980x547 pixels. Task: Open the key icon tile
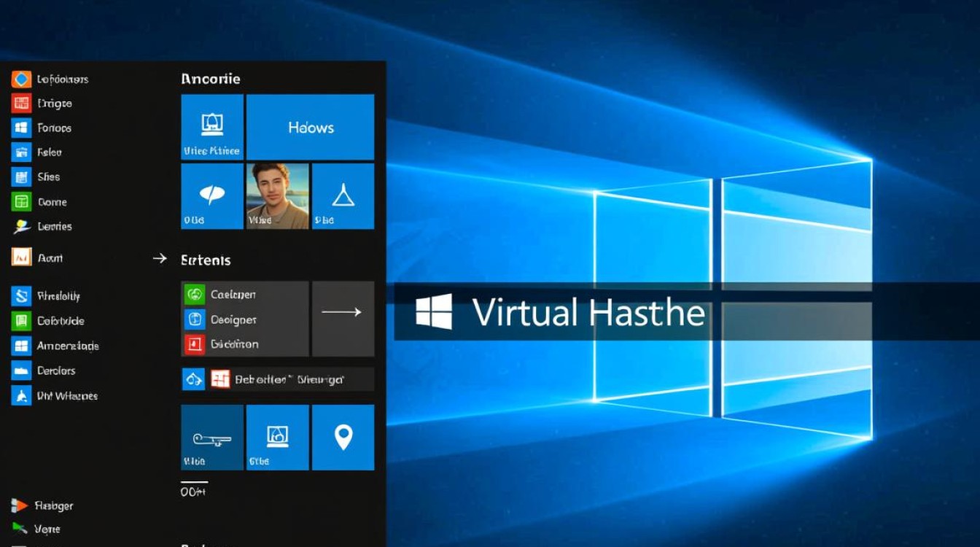(x=211, y=437)
